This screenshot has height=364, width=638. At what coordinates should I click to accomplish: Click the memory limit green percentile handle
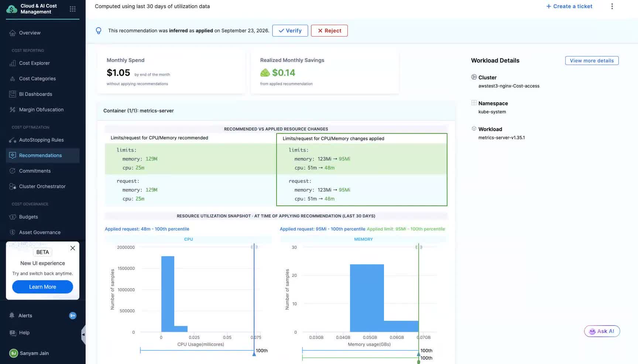[x=419, y=361]
